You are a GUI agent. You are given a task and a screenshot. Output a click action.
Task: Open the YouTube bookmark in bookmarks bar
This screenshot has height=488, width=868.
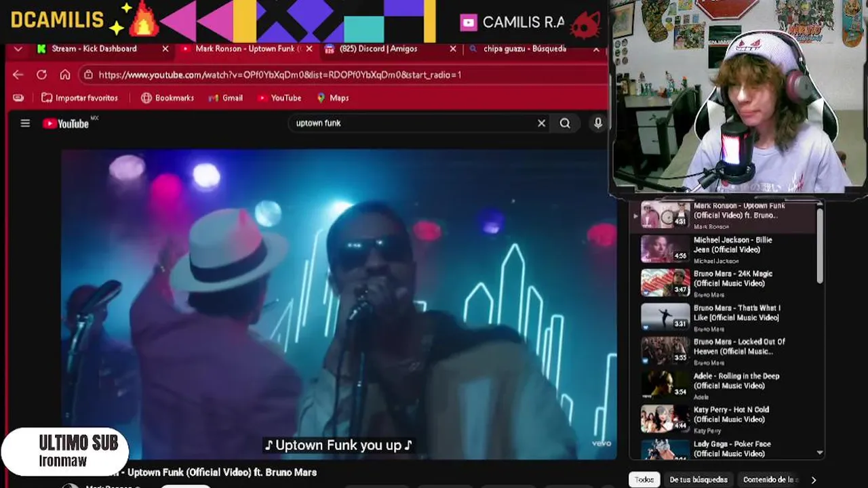tap(279, 98)
